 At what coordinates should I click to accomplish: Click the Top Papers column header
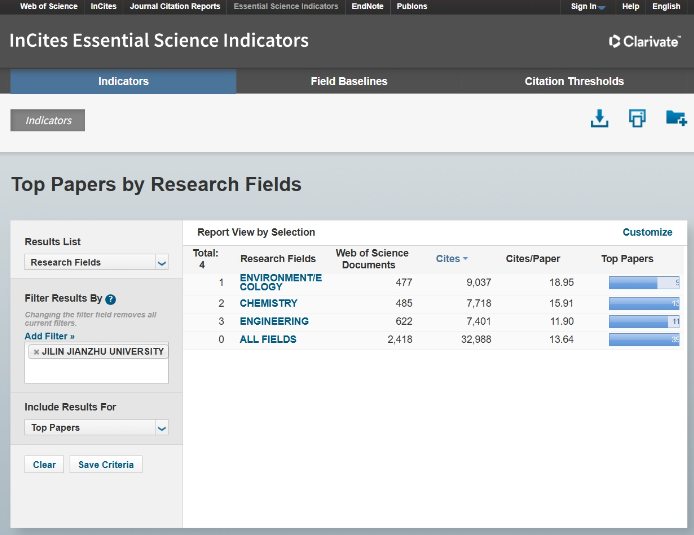pos(627,259)
